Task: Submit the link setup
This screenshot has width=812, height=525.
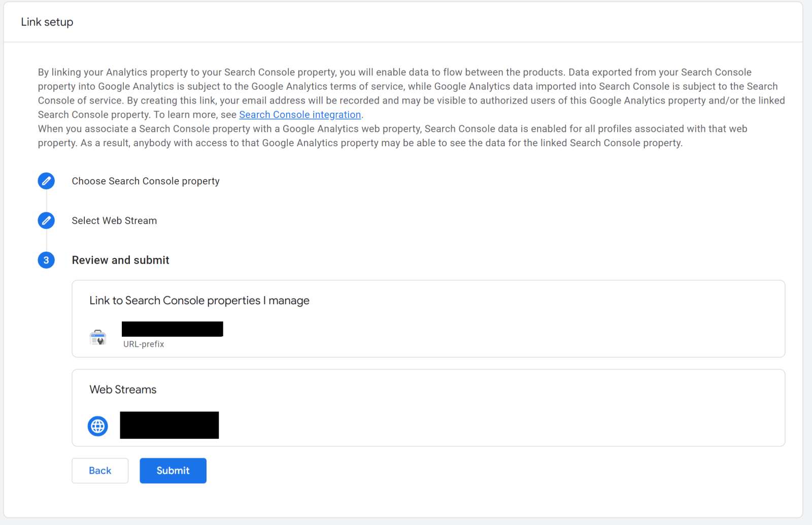Action: pos(173,471)
